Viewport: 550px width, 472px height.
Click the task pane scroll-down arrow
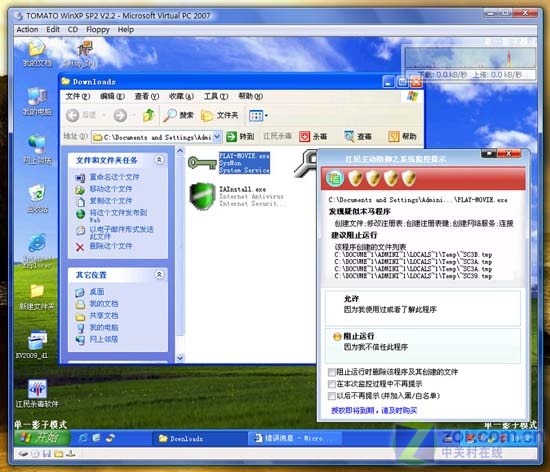[180, 358]
